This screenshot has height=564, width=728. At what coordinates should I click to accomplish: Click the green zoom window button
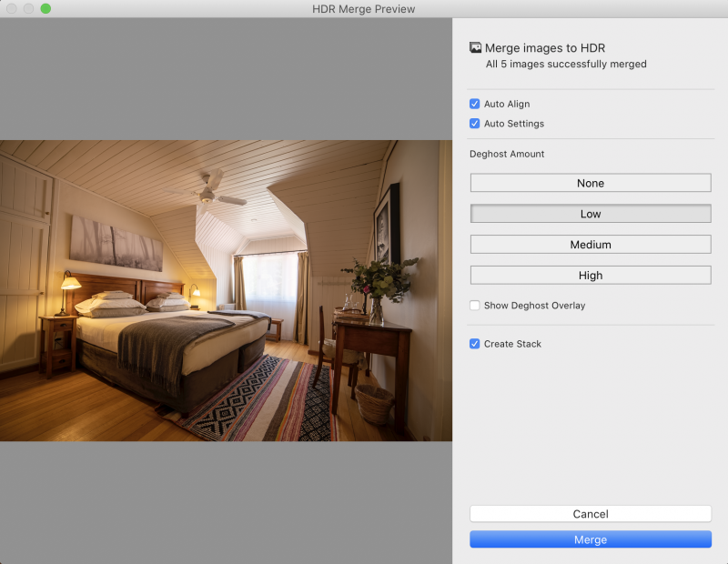[45, 8]
